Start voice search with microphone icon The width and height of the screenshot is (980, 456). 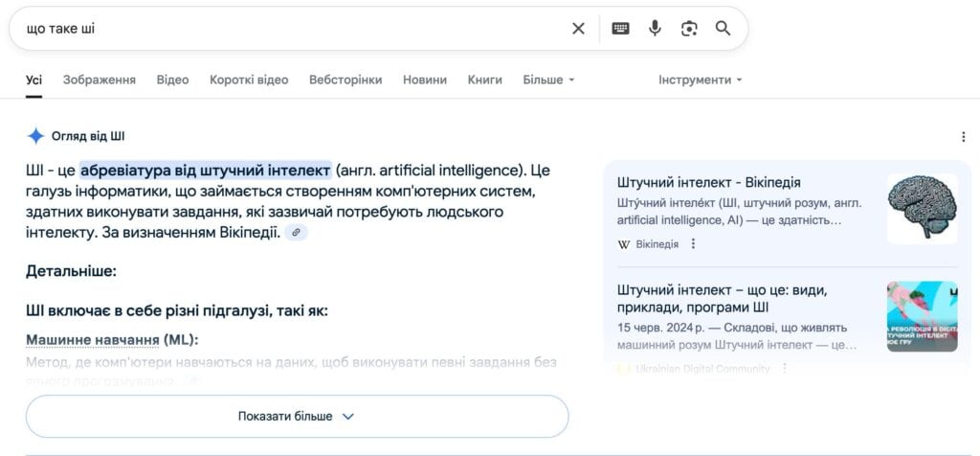pyautogui.click(x=655, y=29)
